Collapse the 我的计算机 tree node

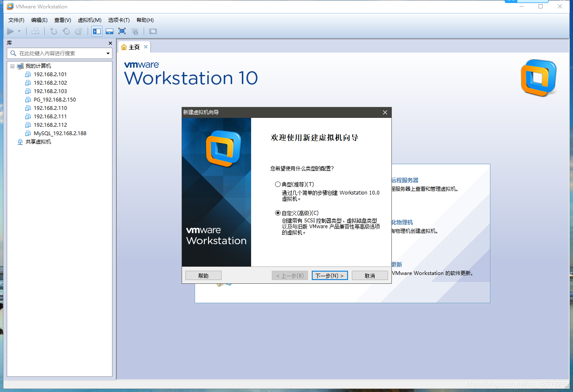pyautogui.click(x=12, y=66)
